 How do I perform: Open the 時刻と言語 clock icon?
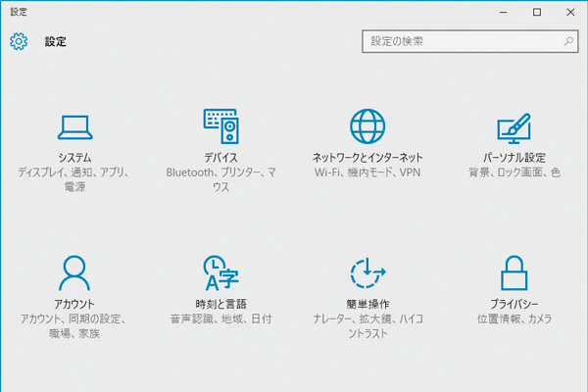[221, 273]
